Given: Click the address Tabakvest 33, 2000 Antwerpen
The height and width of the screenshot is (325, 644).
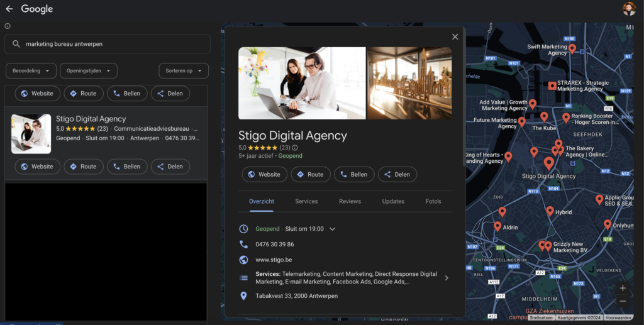Looking at the screenshot, I should 297,296.
